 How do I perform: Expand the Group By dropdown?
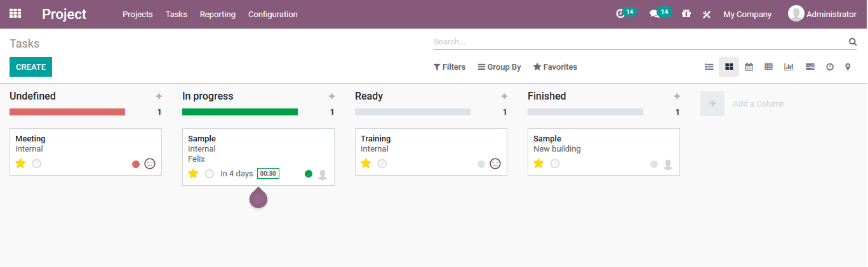coord(499,67)
